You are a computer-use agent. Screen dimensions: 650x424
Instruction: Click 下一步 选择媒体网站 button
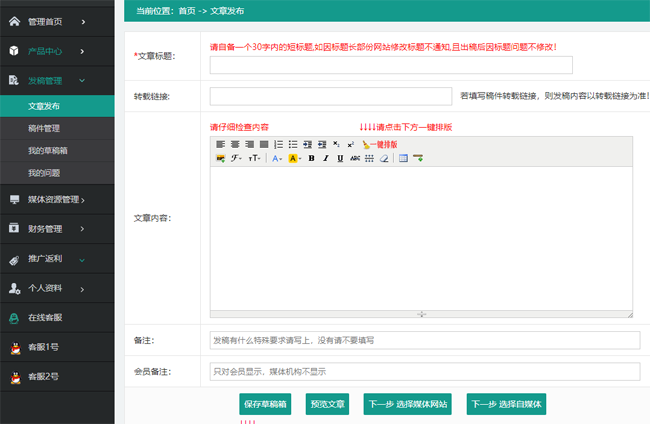406,404
